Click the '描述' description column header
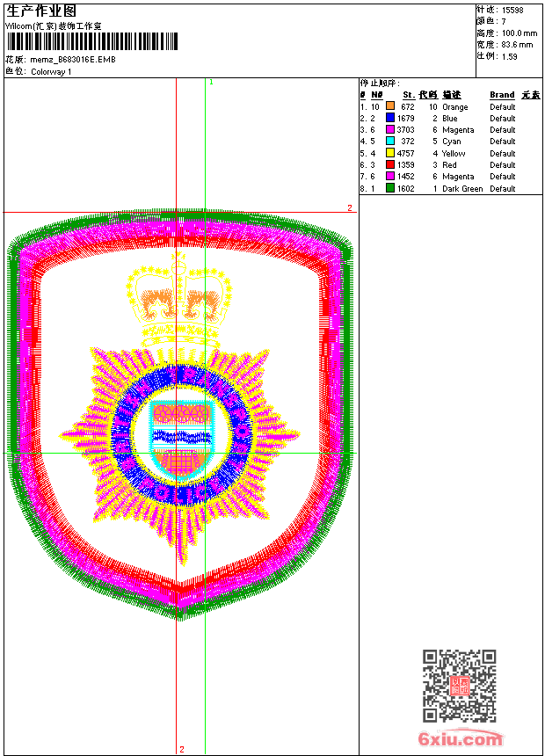 [452, 95]
